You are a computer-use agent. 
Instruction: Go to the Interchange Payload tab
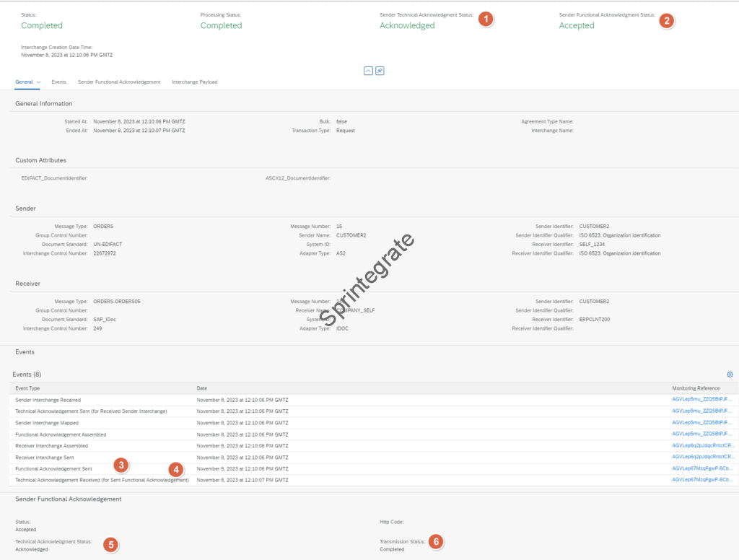click(x=194, y=82)
